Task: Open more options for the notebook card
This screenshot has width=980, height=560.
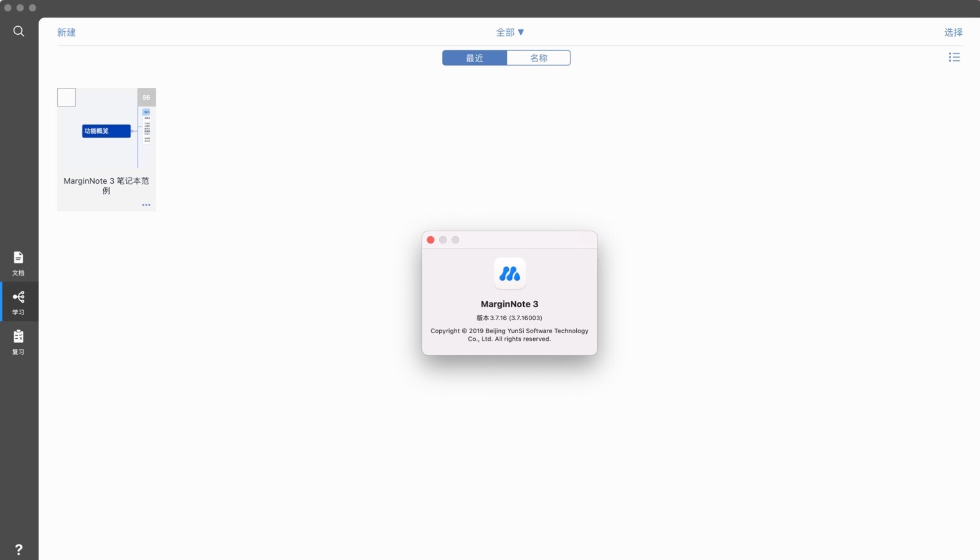Action: click(146, 205)
